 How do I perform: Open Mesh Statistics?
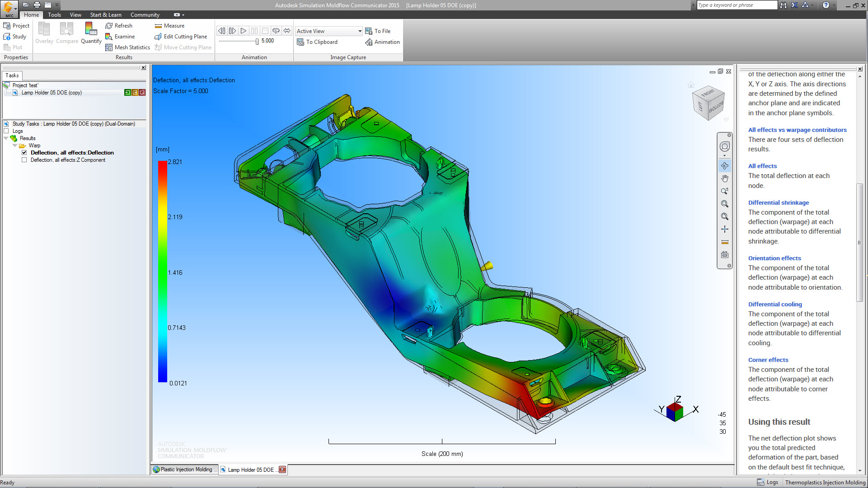click(x=127, y=47)
